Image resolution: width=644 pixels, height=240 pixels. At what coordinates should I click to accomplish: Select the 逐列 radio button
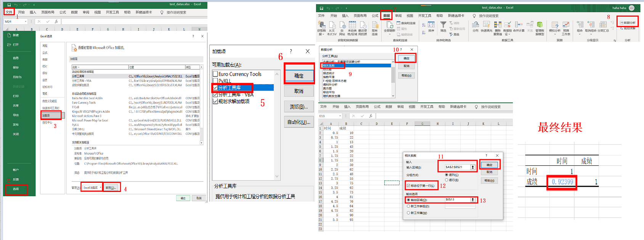[446, 175]
